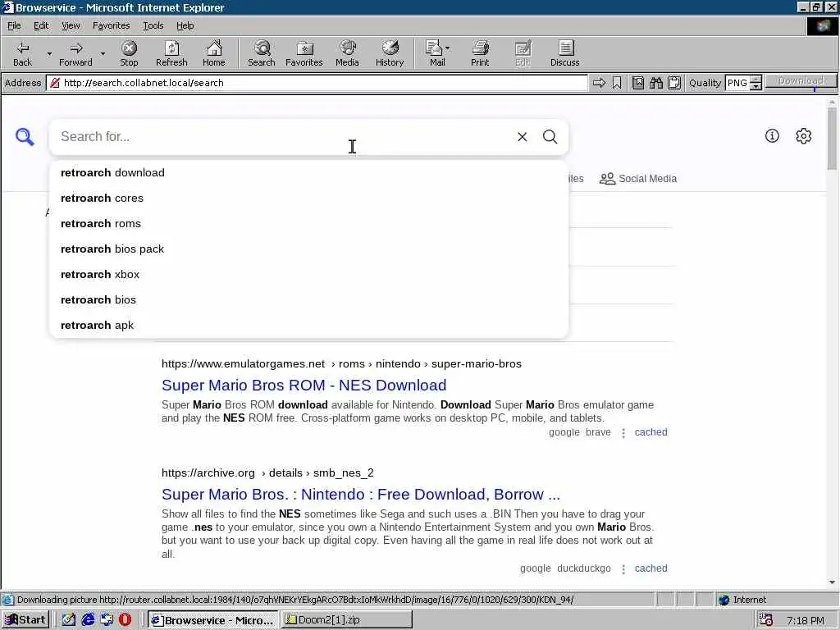Click the Discuss toolbar button
The height and width of the screenshot is (630, 840).
pyautogui.click(x=564, y=53)
